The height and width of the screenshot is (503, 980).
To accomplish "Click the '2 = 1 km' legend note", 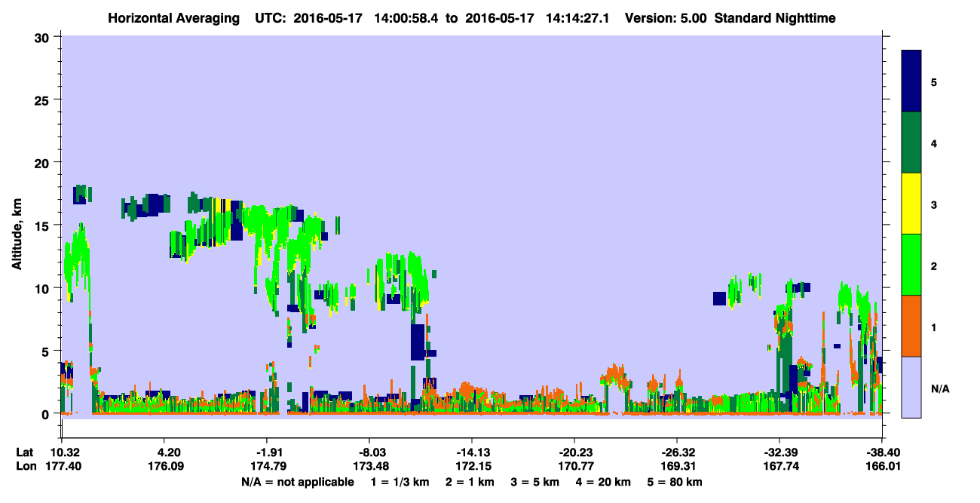I will [x=469, y=482].
